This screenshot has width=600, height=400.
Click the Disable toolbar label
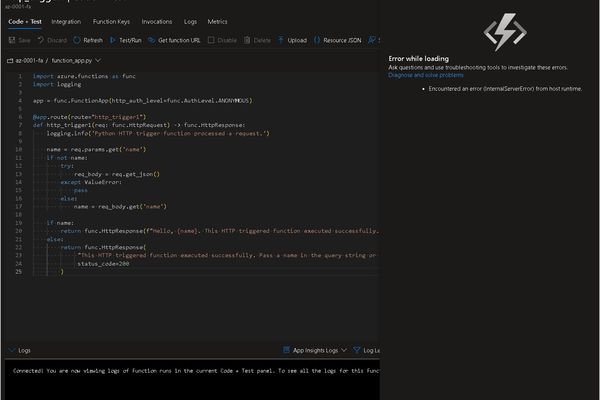(227, 40)
